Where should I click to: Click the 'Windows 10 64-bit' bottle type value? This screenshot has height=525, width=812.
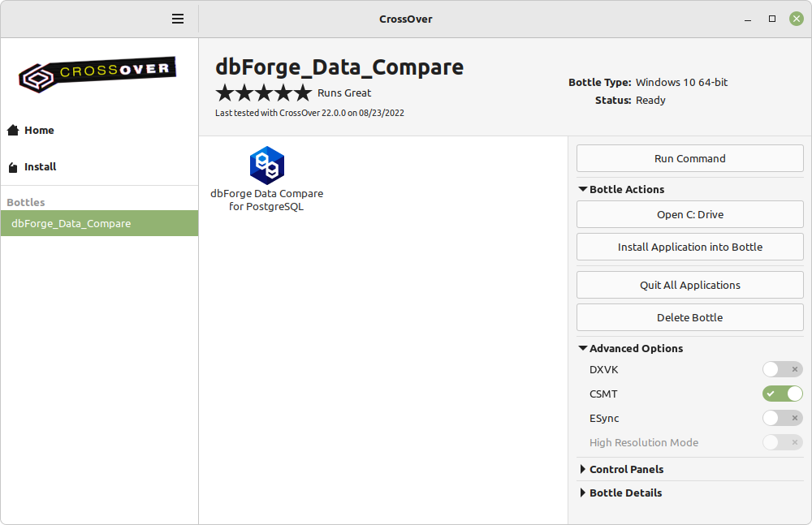pos(681,82)
